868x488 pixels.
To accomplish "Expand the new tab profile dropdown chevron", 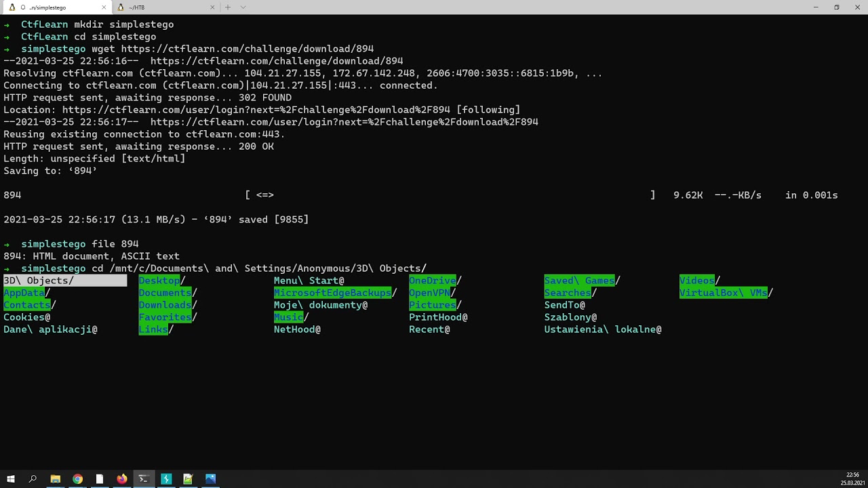I will pyautogui.click(x=243, y=7).
